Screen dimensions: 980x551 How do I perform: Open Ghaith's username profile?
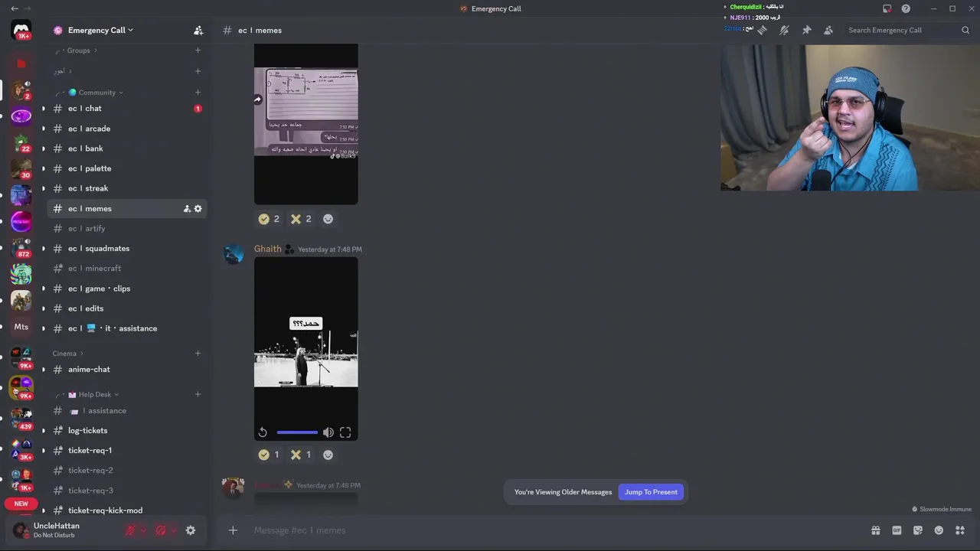tap(267, 249)
